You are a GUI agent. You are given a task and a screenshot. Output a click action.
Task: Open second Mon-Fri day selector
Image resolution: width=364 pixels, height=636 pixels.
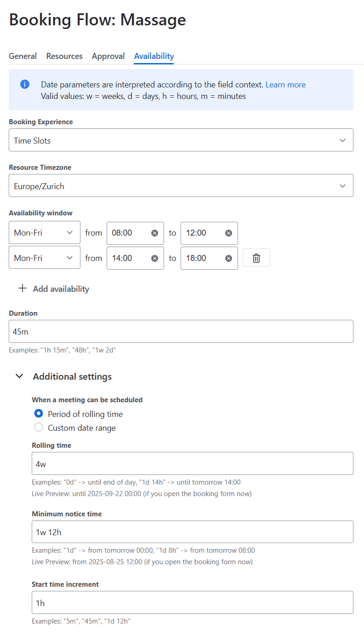pos(44,258)
